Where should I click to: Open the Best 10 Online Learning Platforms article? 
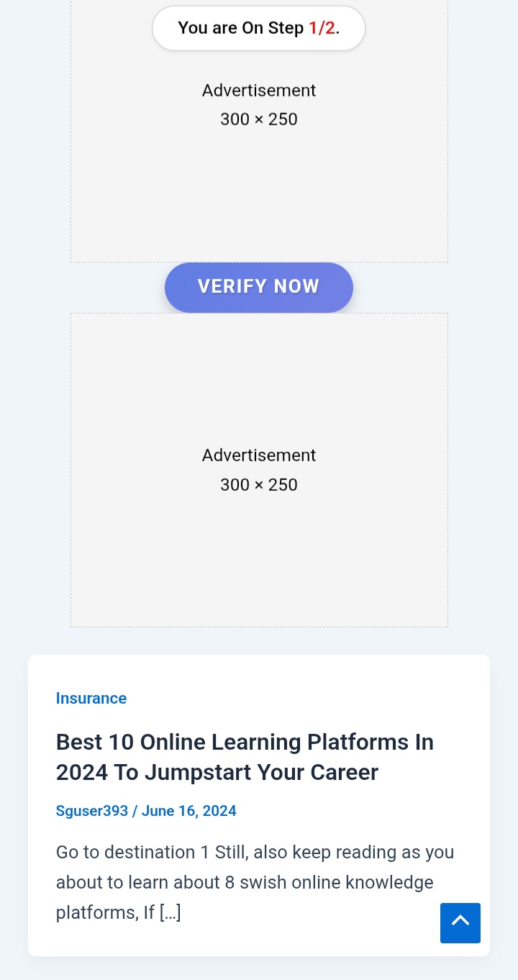tap(245, 742)
